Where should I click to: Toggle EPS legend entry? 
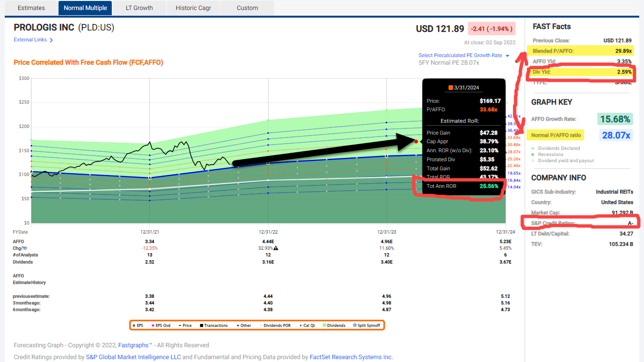pyautogui.click(x=138, y=325)
